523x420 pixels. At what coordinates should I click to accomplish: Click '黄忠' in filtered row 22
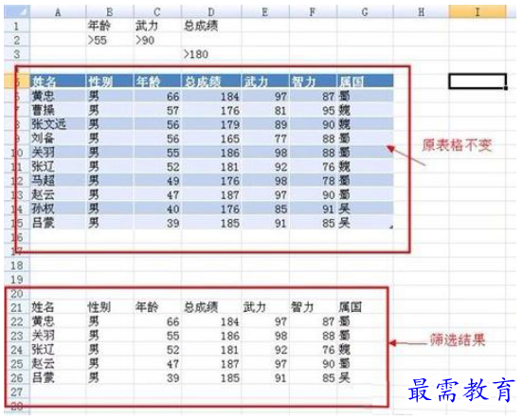[58, 321]
